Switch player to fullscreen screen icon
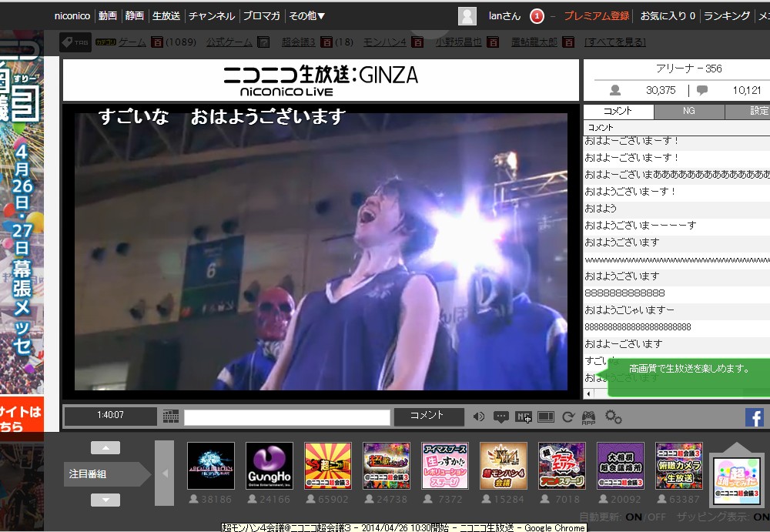Image resolution: width=770 pixels, height=532 pixels. pos(546,417)
